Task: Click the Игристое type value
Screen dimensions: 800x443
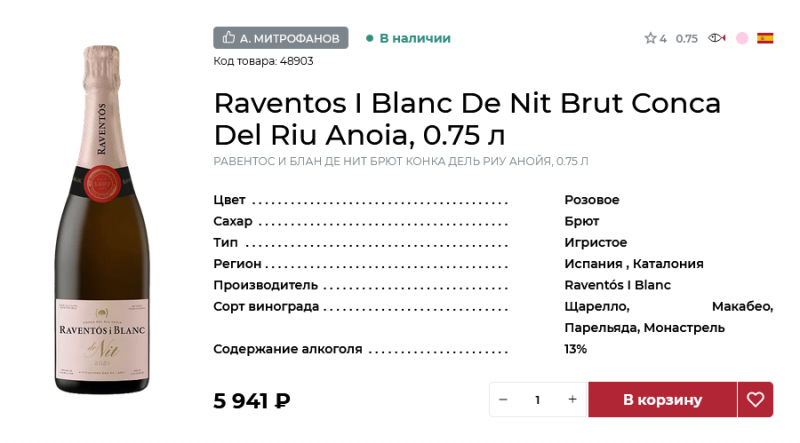Action: point(595,243)
